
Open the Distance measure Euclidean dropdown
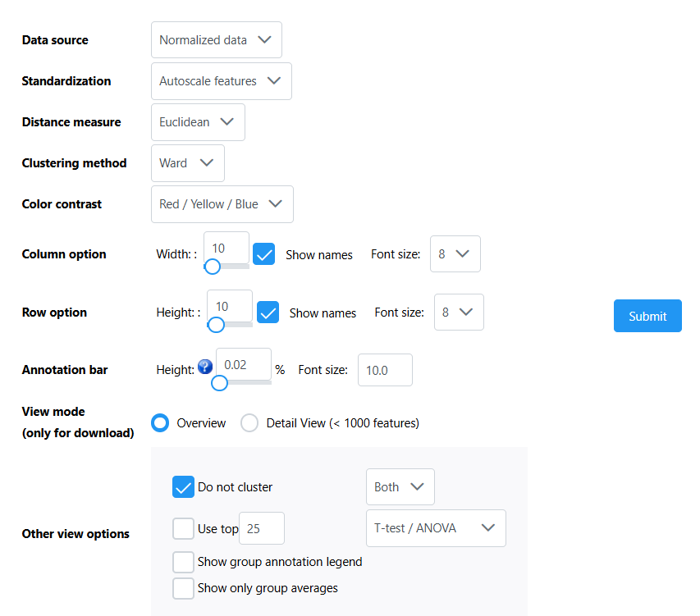198,122
